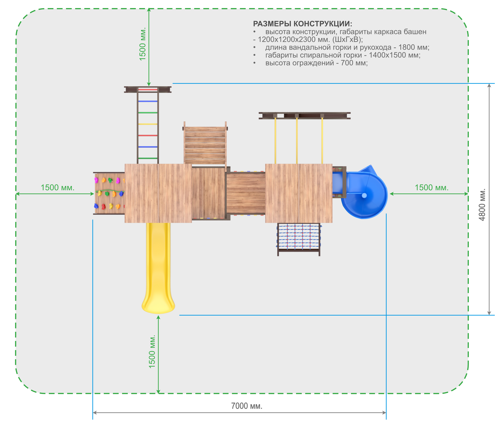This screenshot has height=427, width=504.
Task: Select the climbing wall with colored holds
Action: (x=109, y=193)
